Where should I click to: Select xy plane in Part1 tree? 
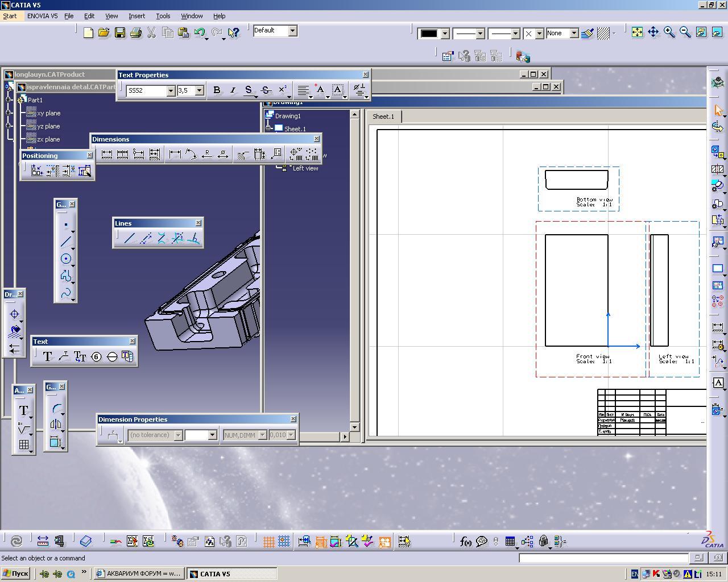click(x=49, y=113)
